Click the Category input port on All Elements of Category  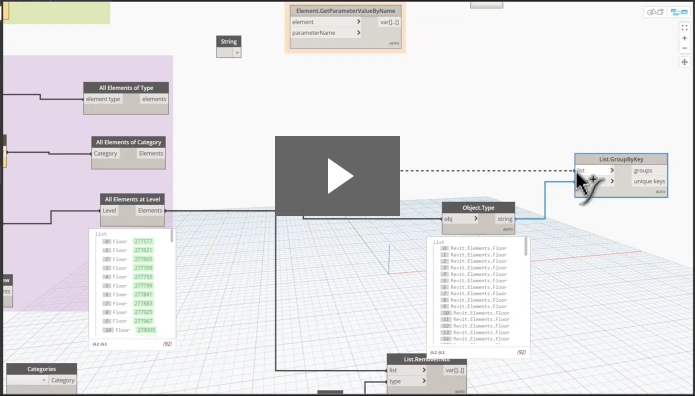105,153
